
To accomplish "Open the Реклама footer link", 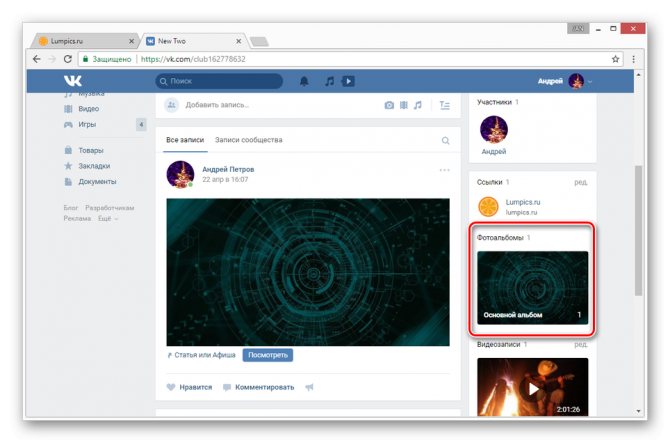I will [x=77, y=218].
